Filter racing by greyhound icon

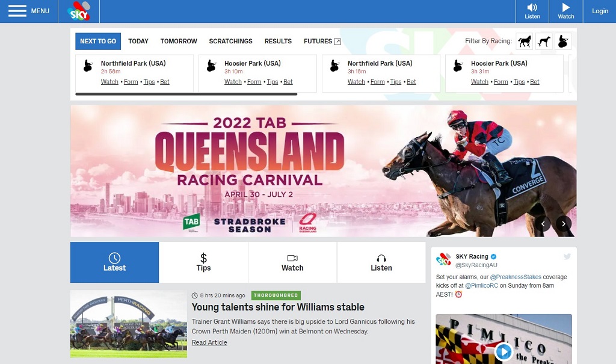[x=544, y=42]
